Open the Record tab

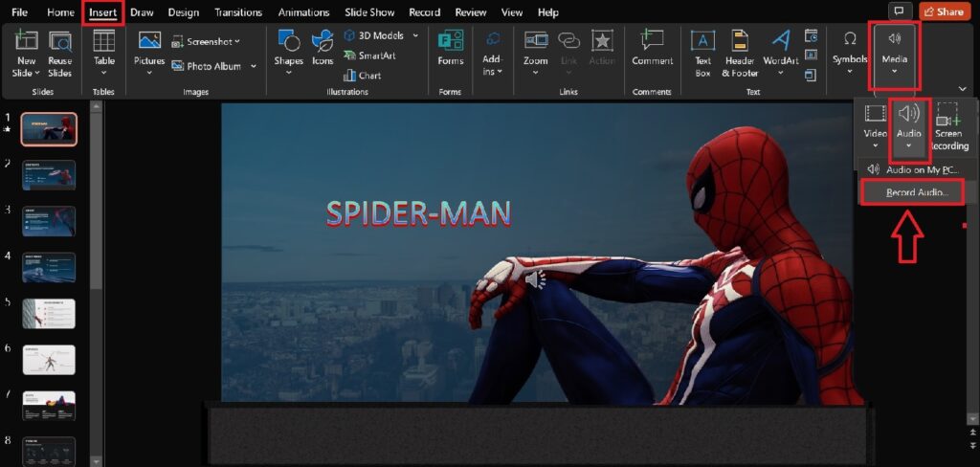424,11
